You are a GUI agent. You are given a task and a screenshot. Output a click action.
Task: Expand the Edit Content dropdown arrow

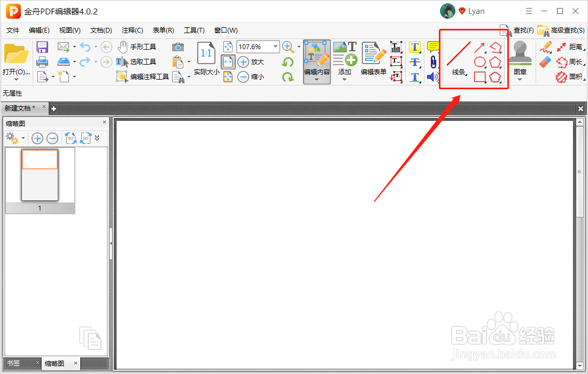(x=317, y=80)
